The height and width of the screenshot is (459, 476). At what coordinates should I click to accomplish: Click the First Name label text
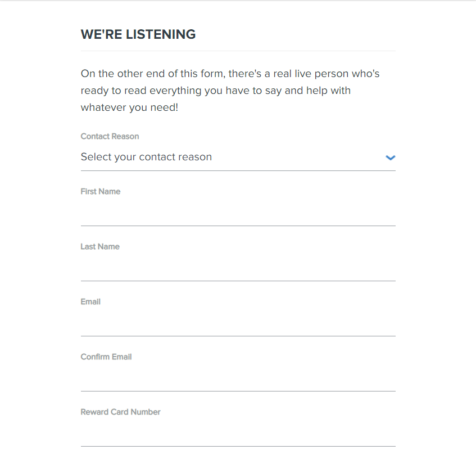[101, 191]
